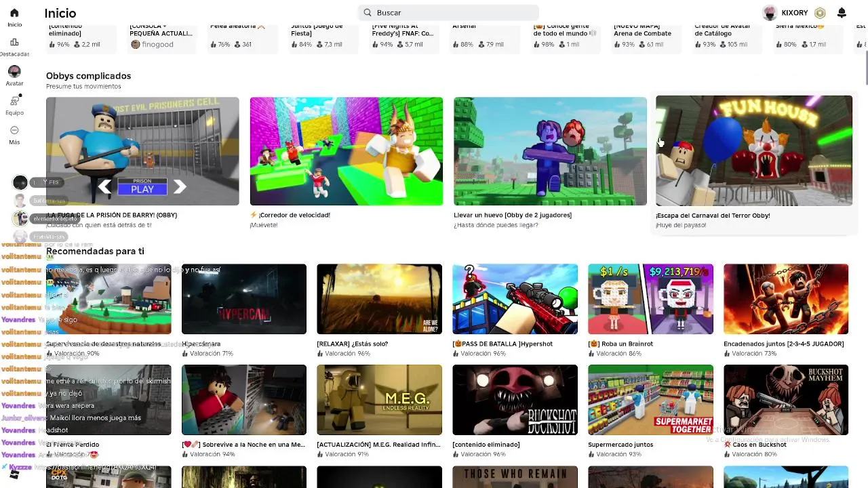Open M.E.G. Realidad Infinita thumbnail
The height and width of the screenshot is (488, 868).
click(380, 400)
